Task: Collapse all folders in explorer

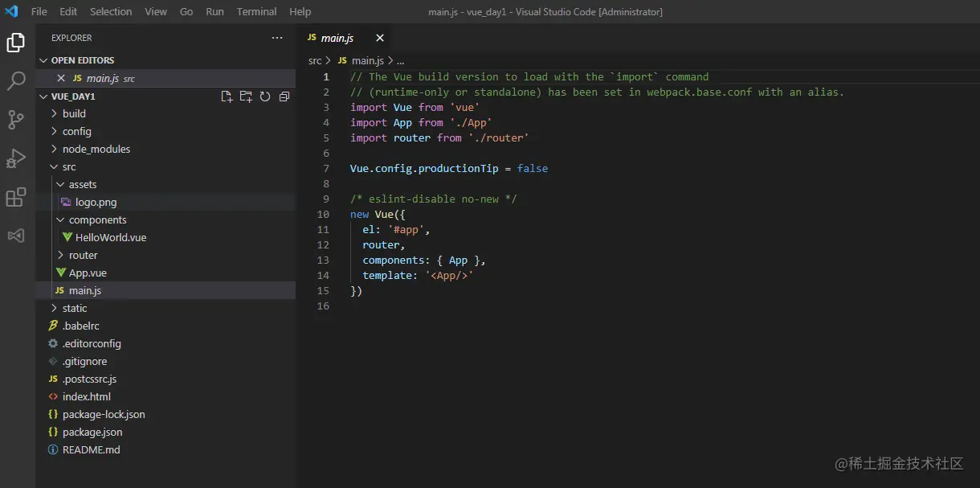Action: (284, 96)
